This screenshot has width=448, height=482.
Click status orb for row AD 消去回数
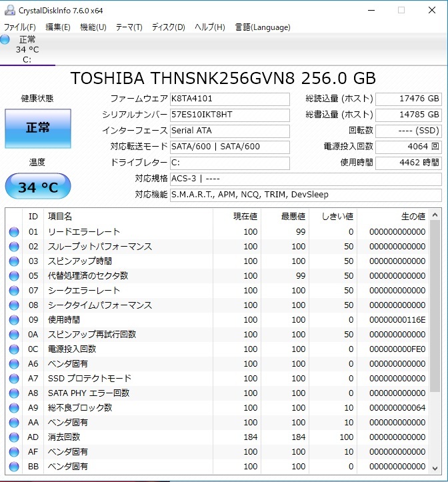coord(14,437)
